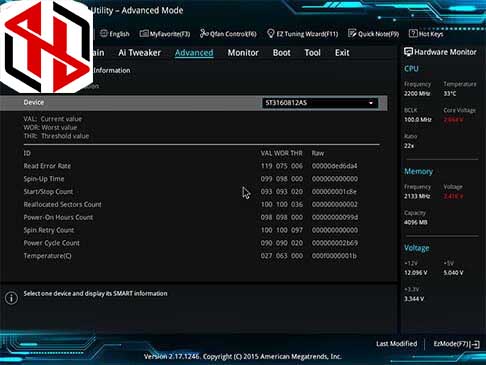Select the Advanced tab
The width and height of the screenshot is (486, 365).
pos(194,53)
